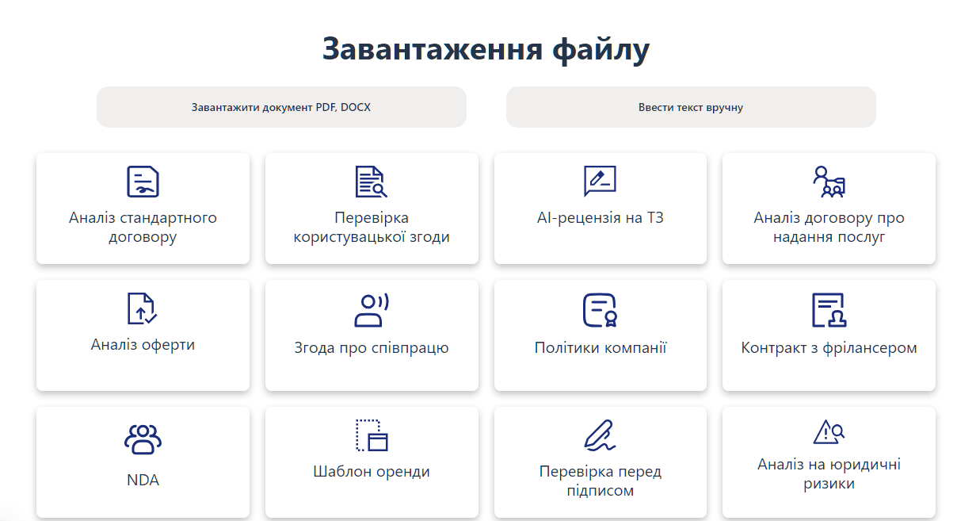Image resolution: width=980 pixels, height=521 pixels.
Task: Click the Завантажити документ PDF, DOCX button
Action: [282, 106]
